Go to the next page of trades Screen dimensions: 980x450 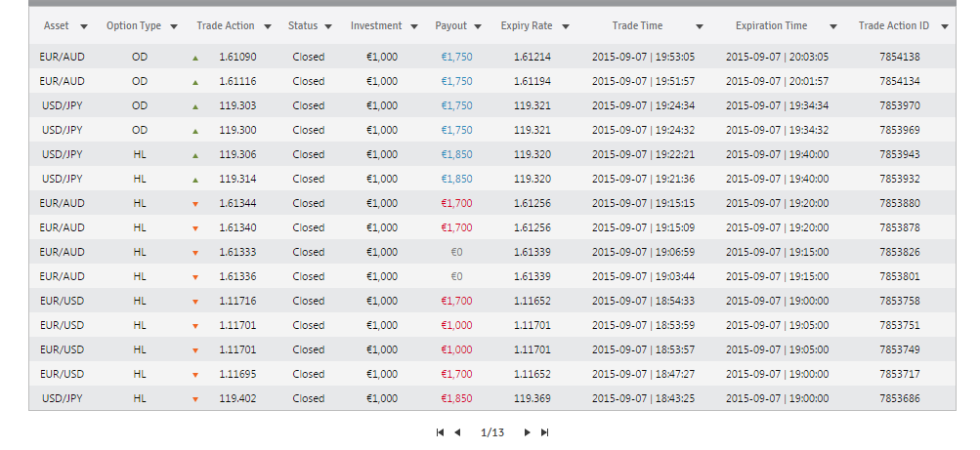[527, 432]
